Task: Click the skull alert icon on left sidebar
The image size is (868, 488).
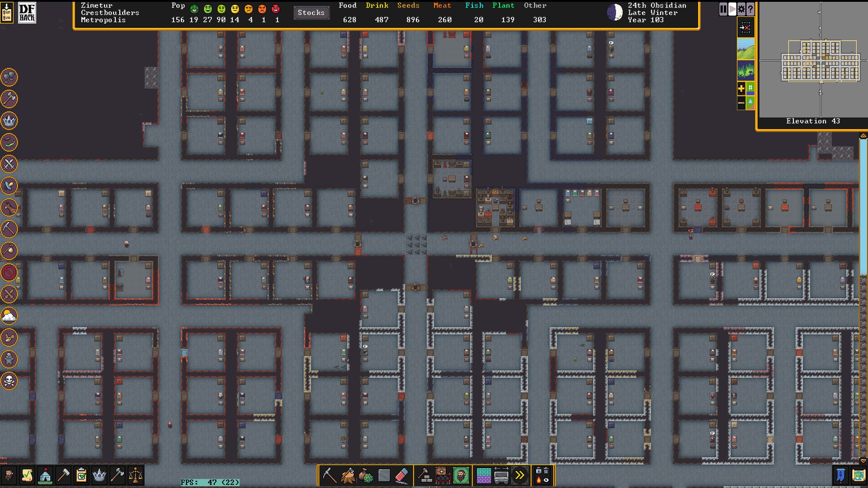Action: click(9, 381)
